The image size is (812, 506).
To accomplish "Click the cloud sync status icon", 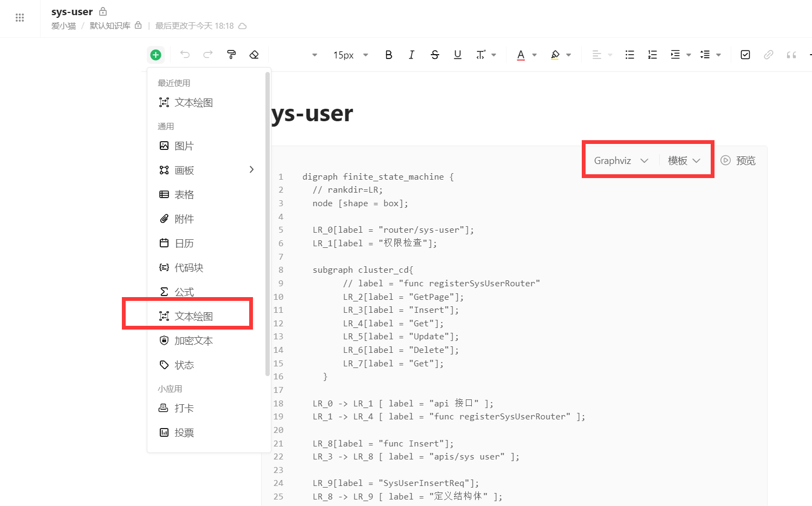I will point(243,26).
